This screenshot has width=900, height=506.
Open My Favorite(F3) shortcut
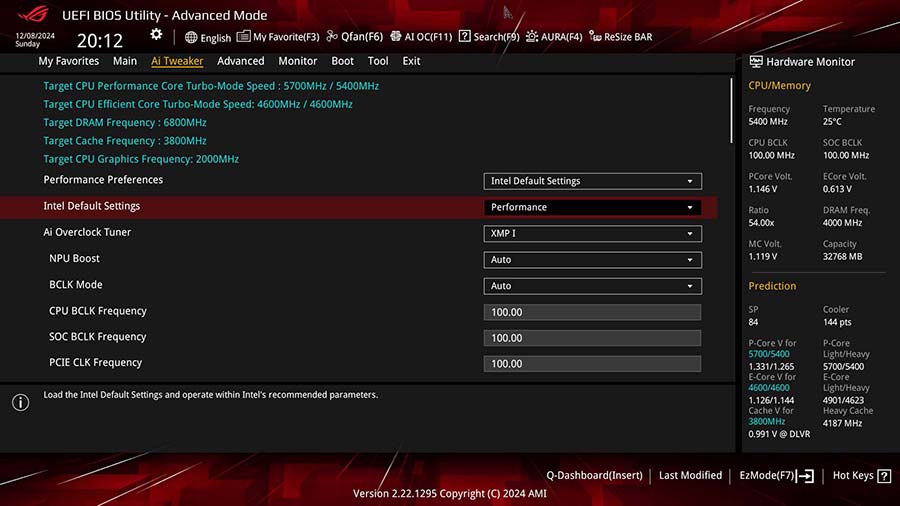[x=278, y=37]
